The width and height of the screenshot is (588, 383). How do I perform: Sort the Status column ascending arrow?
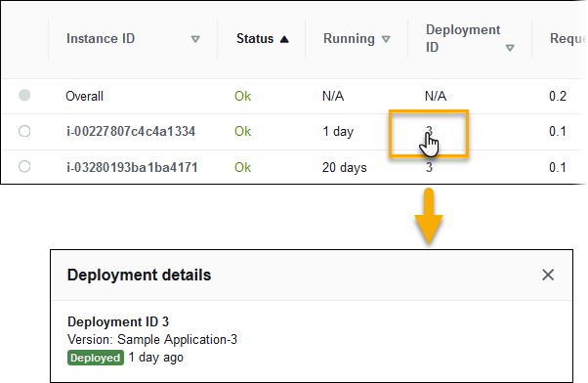284,39
